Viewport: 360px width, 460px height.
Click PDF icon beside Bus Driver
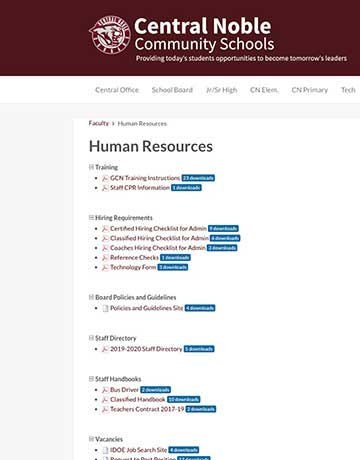click(105, 390)
